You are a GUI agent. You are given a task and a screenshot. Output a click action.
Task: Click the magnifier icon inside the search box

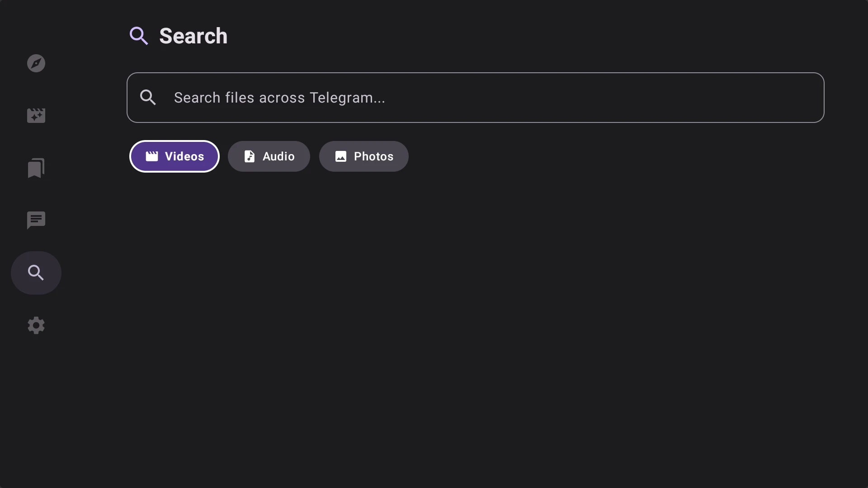click(148, 97)
